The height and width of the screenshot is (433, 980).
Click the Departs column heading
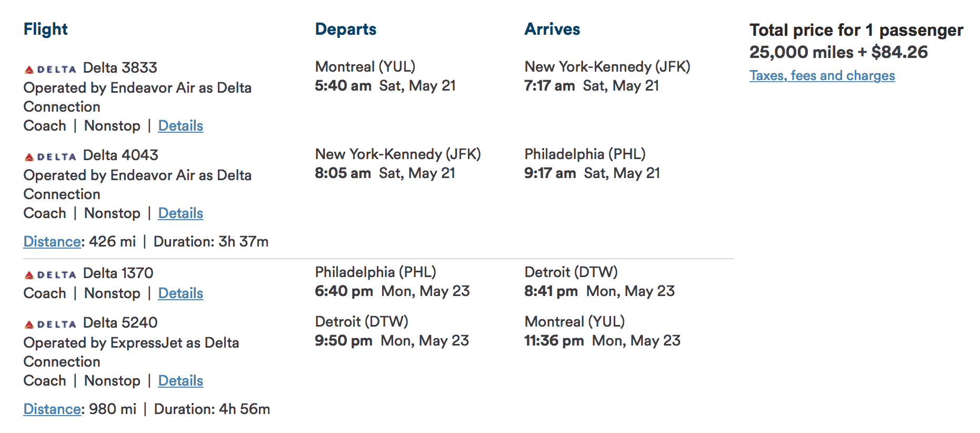pyautogui.click(x=345, y=29)
